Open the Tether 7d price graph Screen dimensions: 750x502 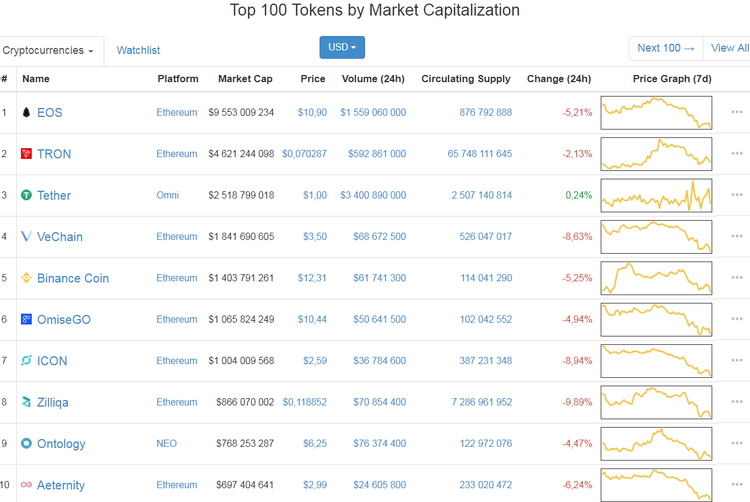click(656, 196)
